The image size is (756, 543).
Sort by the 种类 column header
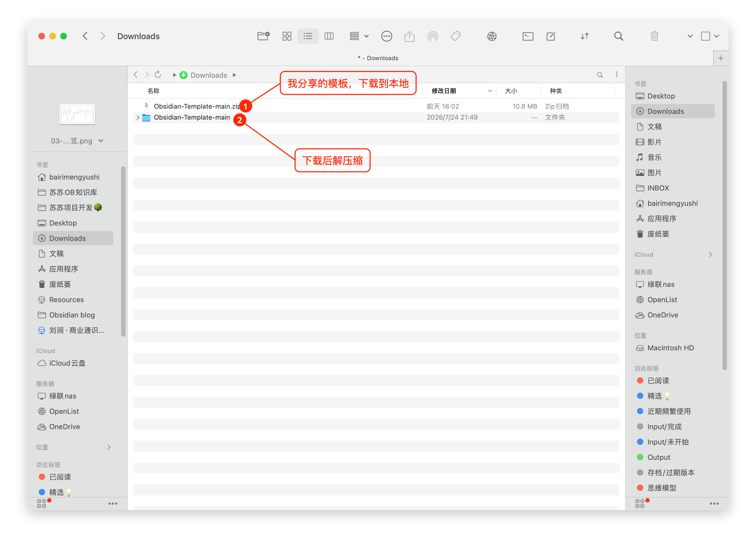pos(556,91)
